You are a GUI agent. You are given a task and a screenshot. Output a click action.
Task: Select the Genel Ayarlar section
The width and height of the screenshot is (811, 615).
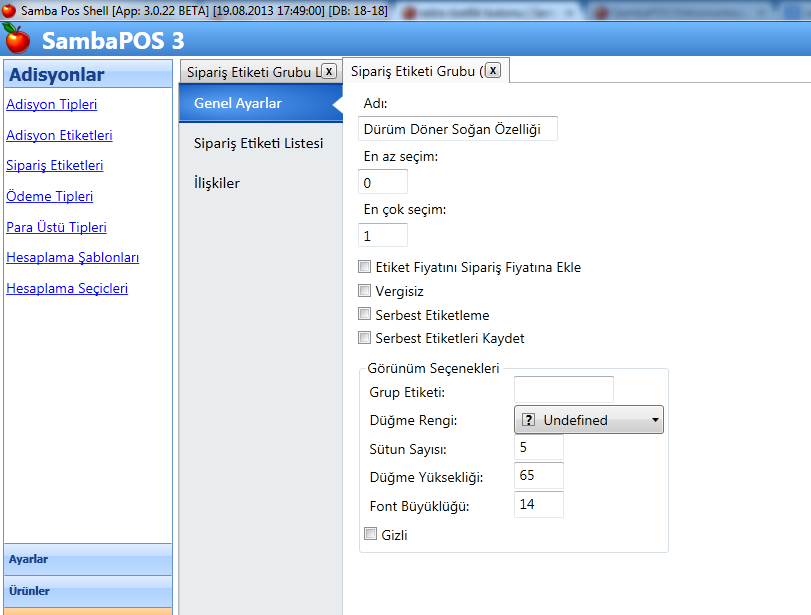(238, 103)
